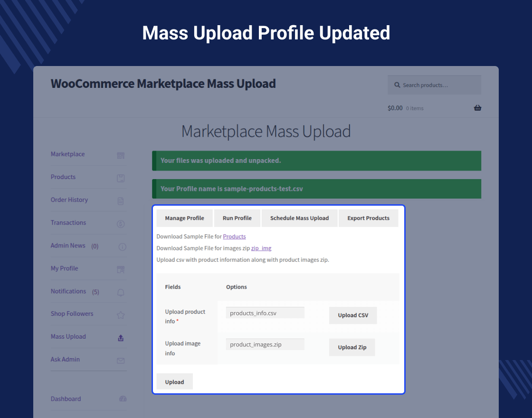The height and width of the screenshot is (418, 532).
Task: Click the Order History document icon
Action: [x=121, y=201]
